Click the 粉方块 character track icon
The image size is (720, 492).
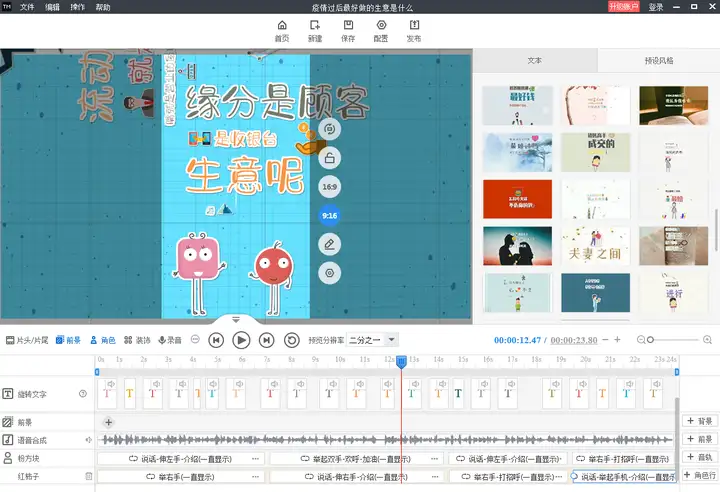click(x=8, y=458)
